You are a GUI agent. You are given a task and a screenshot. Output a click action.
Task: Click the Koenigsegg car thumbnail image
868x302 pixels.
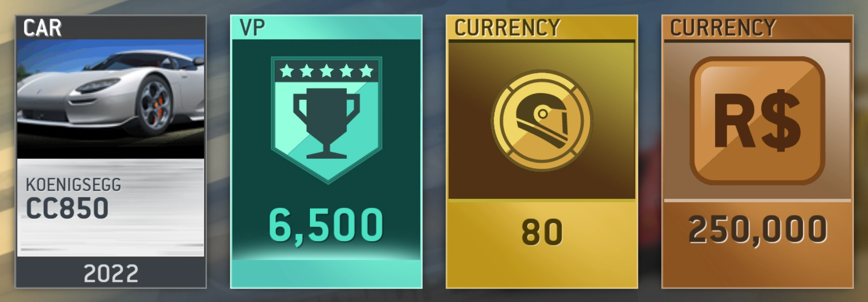pyautogui.click(x=110, y=99)
